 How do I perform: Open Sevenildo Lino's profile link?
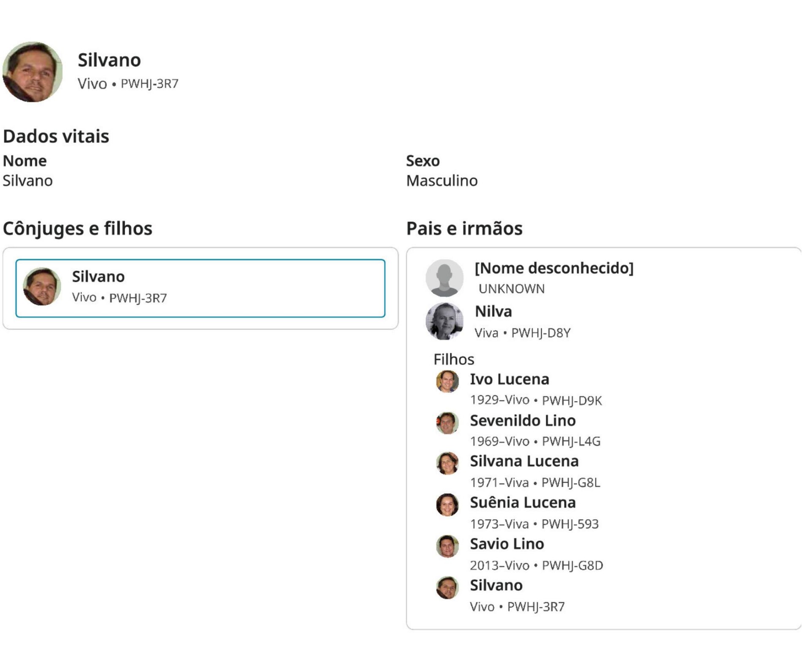point(522,421)
